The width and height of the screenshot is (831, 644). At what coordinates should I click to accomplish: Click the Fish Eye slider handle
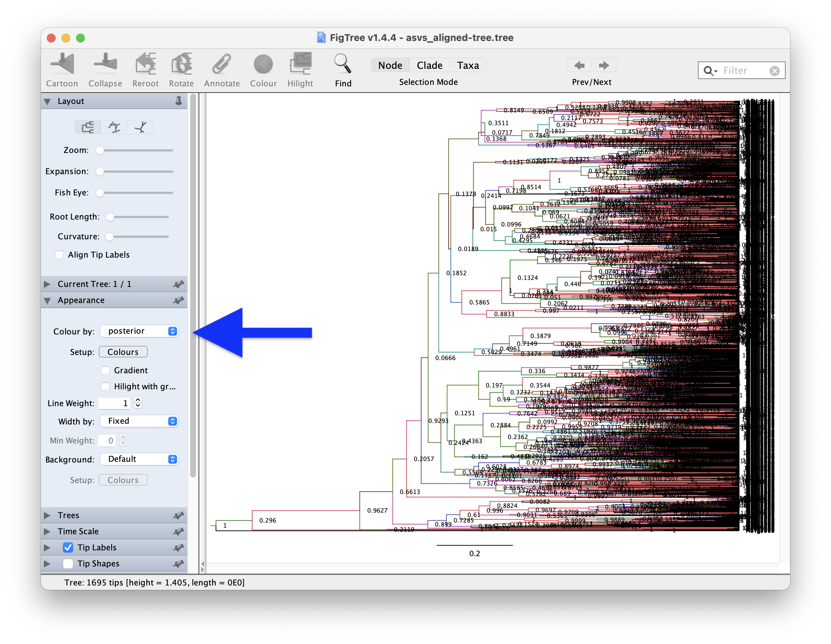pos(100,193)
